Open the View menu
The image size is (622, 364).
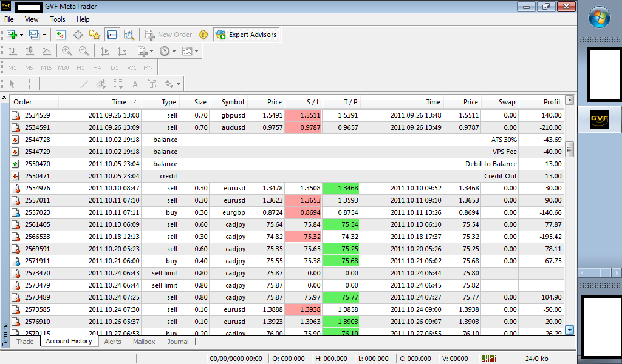[32, 19]
